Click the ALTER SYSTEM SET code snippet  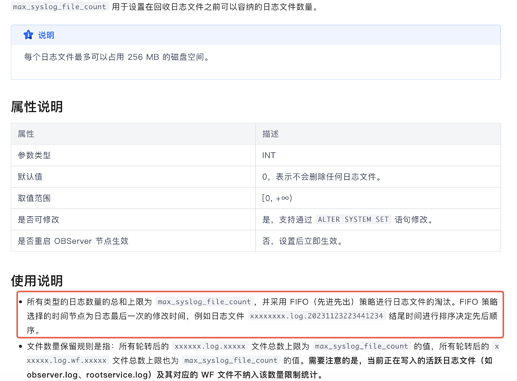(353, 219)
